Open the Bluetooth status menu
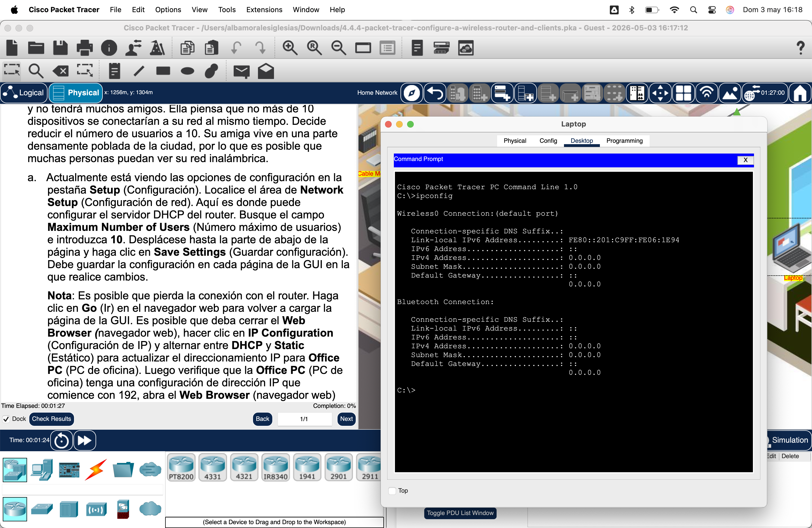 [x=632, y=10]
